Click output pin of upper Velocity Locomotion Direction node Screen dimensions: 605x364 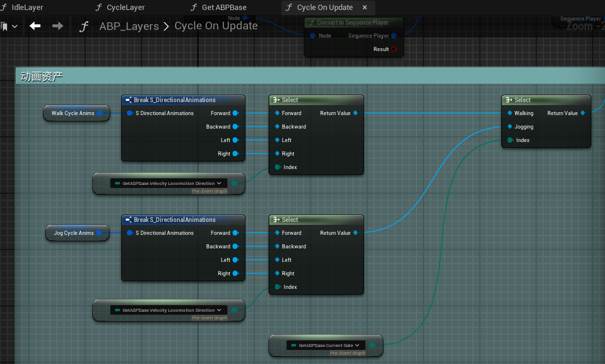point(234,184)
